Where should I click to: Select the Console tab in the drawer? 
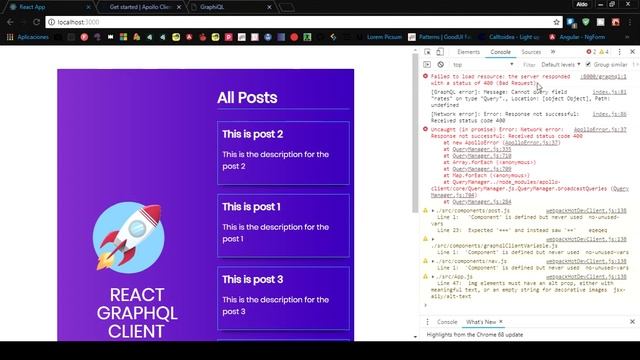click(x=447, y=322)
